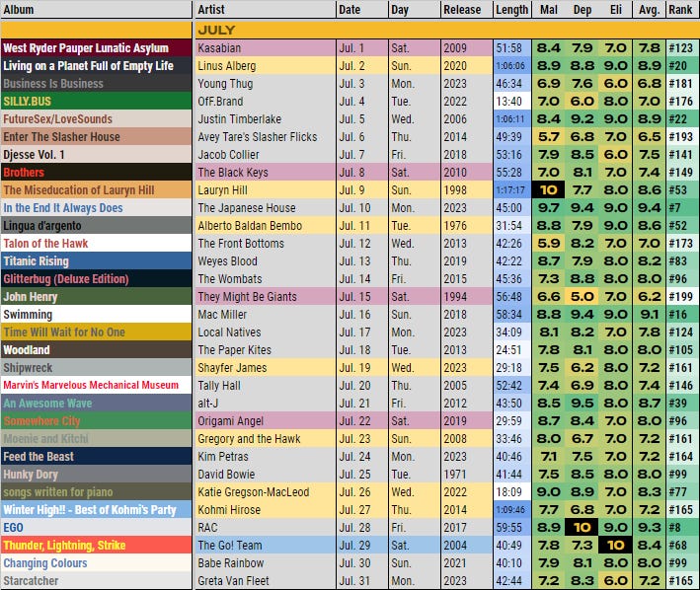Viewport: 700px width, 590px height.
Task: Click artist cell Kasabian
Action: 266,47
